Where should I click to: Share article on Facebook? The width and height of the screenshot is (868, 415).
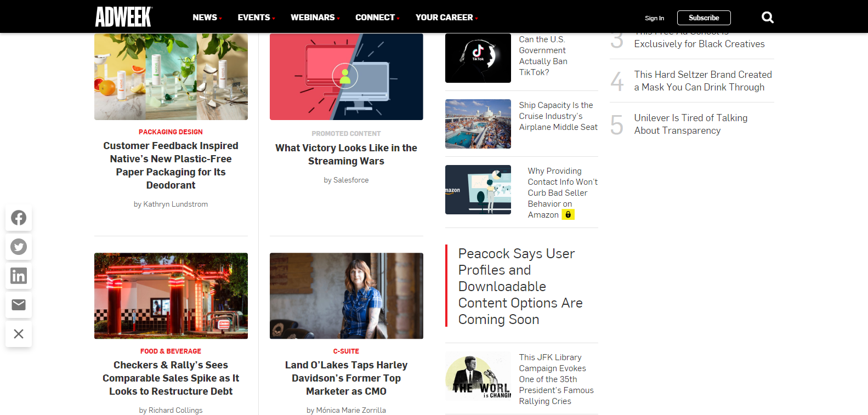tap(19, 218)
